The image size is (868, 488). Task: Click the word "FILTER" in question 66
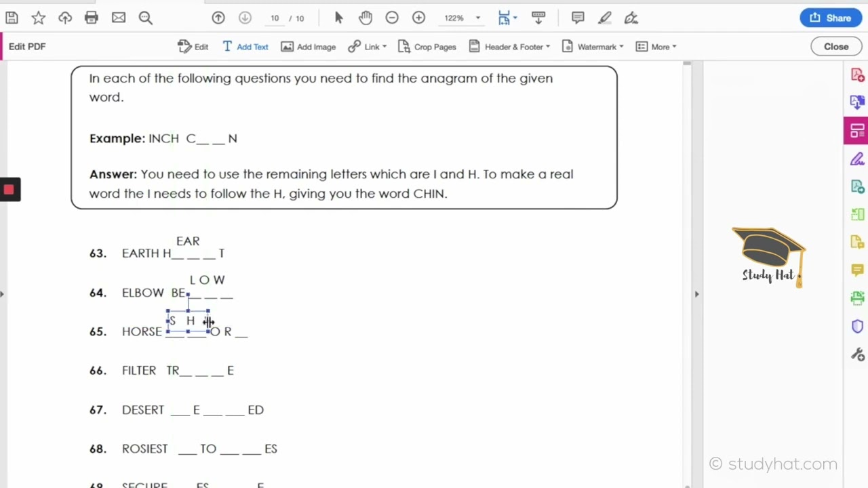coord(139,371)
